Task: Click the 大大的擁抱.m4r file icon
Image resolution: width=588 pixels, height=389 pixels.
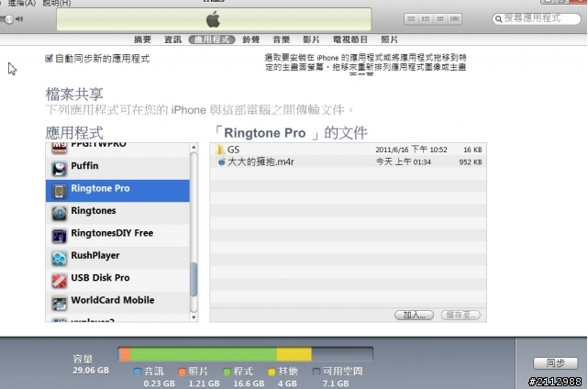Action: (221, 162)
